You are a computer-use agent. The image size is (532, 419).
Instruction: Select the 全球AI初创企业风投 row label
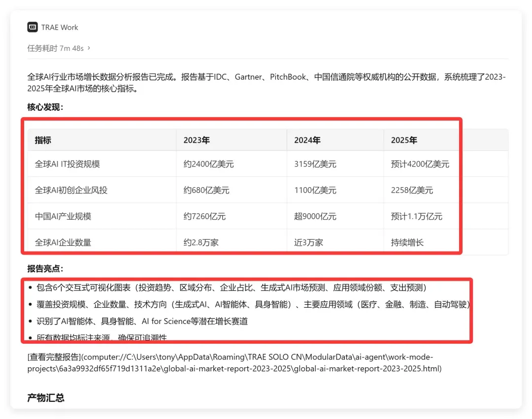[x=71, y=190]
